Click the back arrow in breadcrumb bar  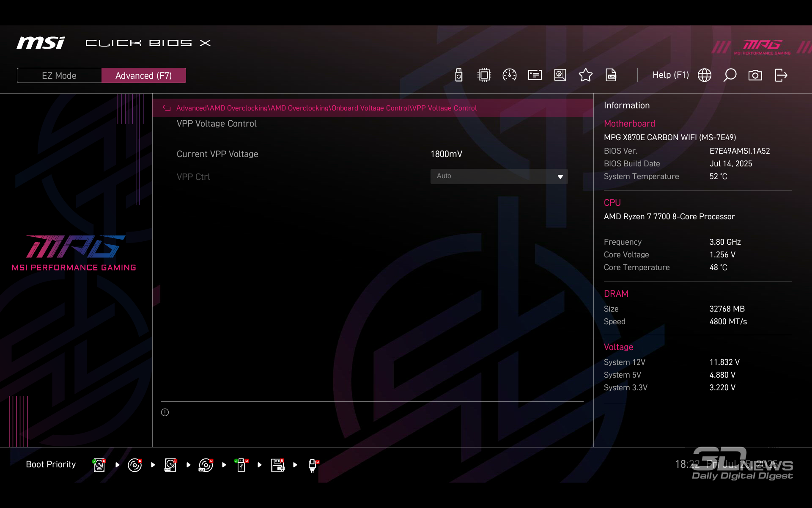(x=167, y=108)
